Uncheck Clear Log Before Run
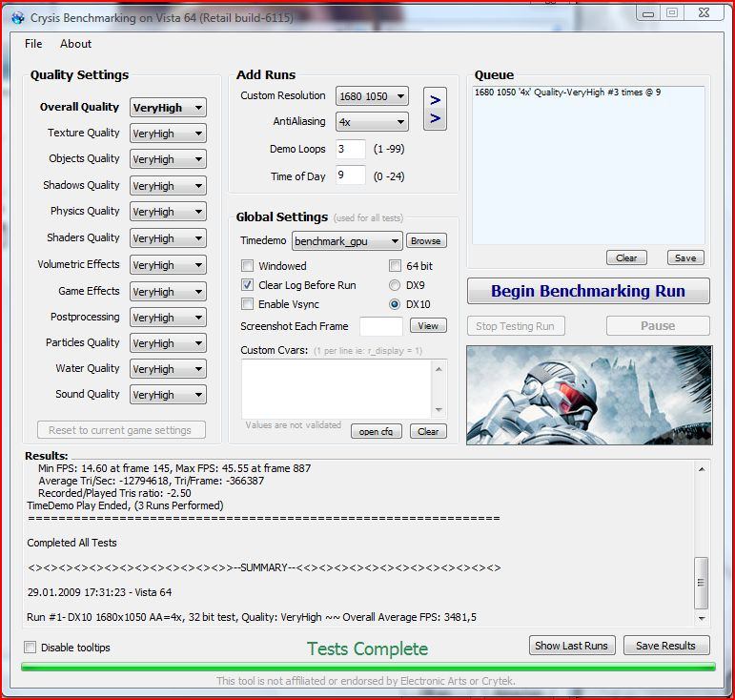This screenshot has width=735, height=700. point(247,284)
